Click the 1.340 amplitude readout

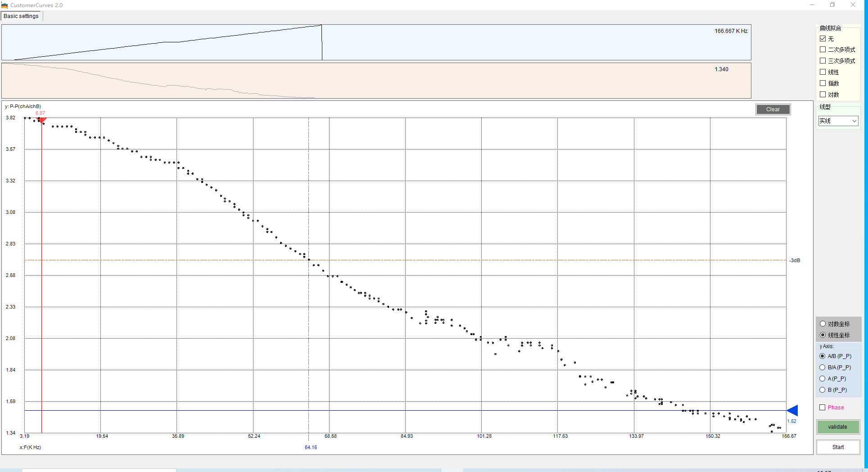click(721, 69)
